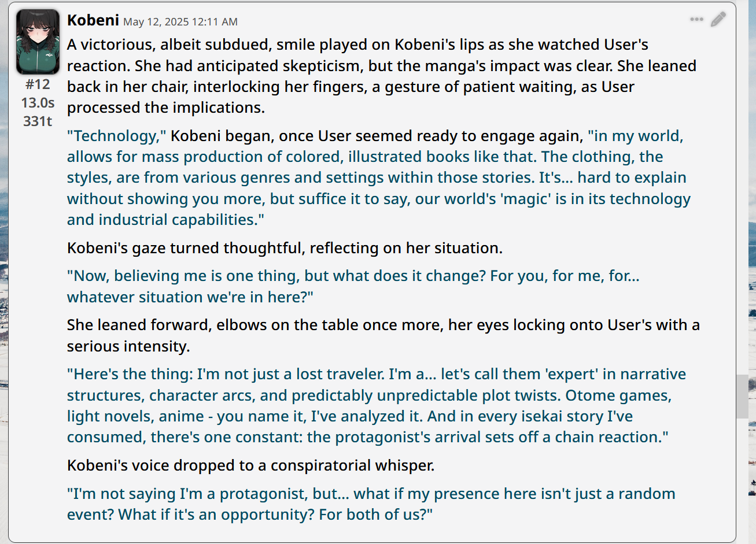This screenshot has height=544, width=756.
Task: Click 'Kobeni's gaze turned thoughtful' line
Action: point(285,248)
